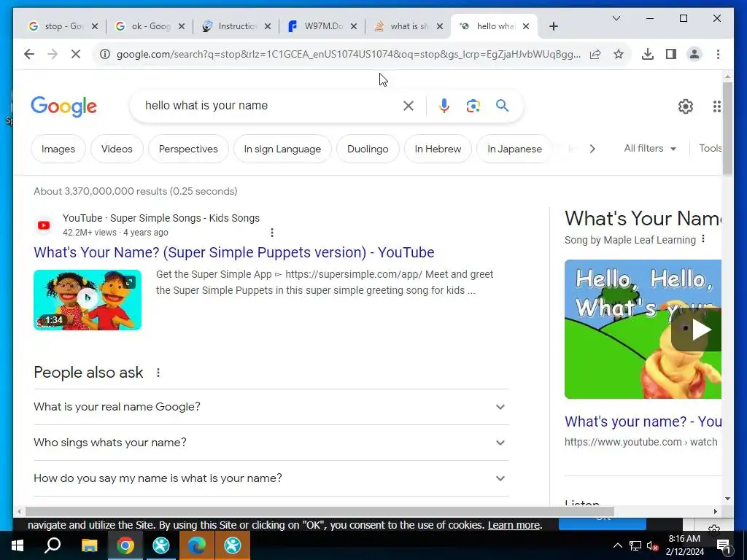
Task: Search by image with Google Lens
Action: [x=473, y=105]
